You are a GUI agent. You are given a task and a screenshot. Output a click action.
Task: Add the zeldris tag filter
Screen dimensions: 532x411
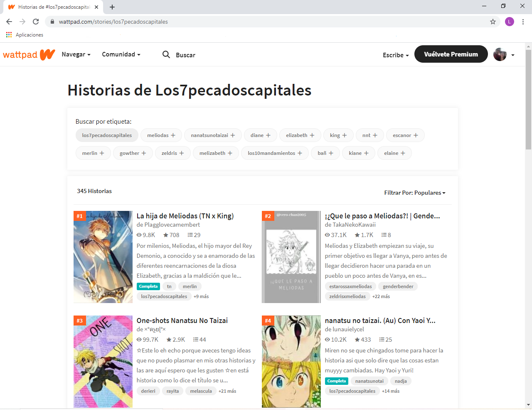(173, 153)
